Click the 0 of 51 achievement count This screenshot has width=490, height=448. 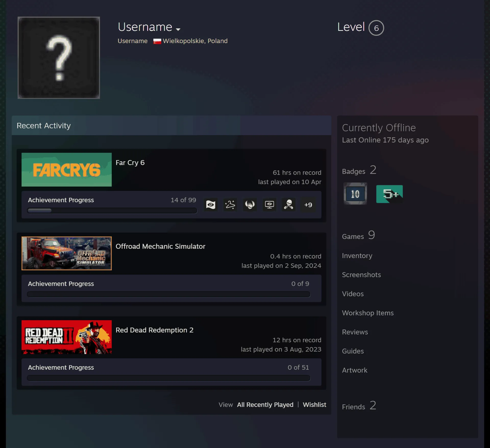298,367
